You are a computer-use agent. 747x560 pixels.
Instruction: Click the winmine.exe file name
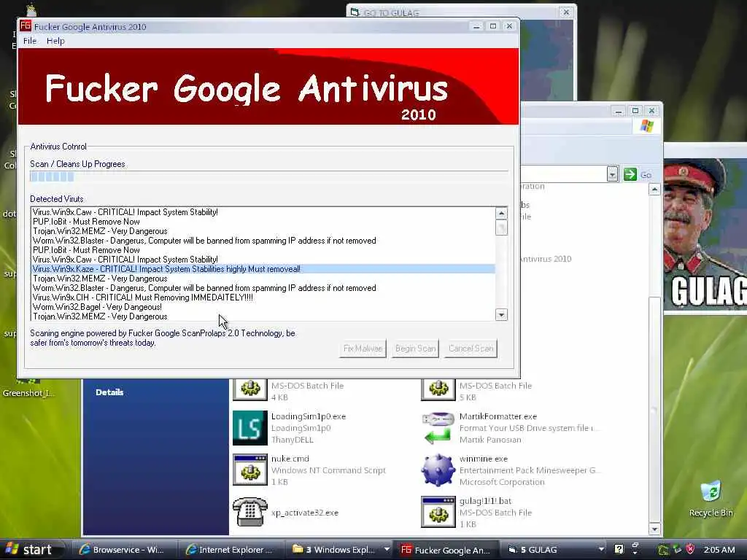click(483, 459)
